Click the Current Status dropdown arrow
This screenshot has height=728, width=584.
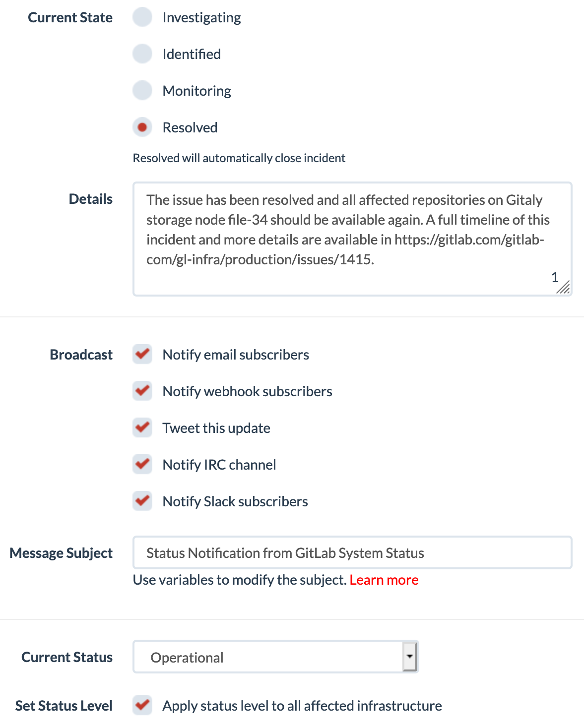(410, 656)
